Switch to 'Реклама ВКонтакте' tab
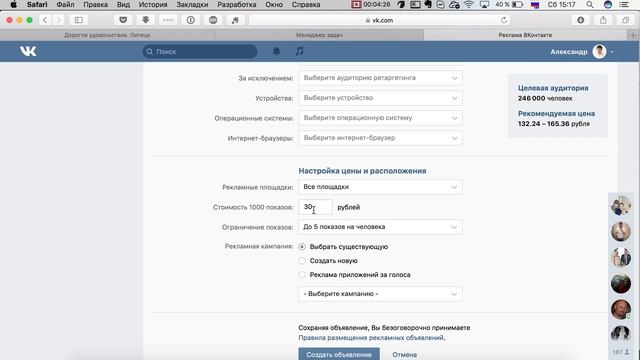 (x=525, y=35)
